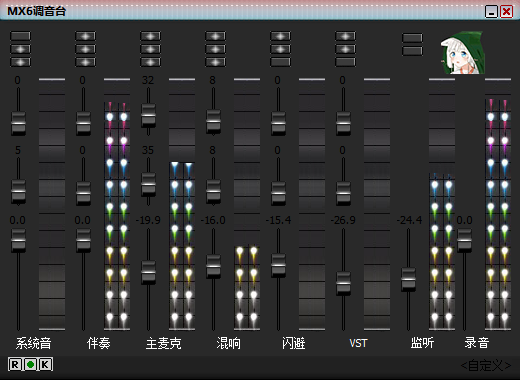Toggle middle switch of 混响 channel

point(215,49)
